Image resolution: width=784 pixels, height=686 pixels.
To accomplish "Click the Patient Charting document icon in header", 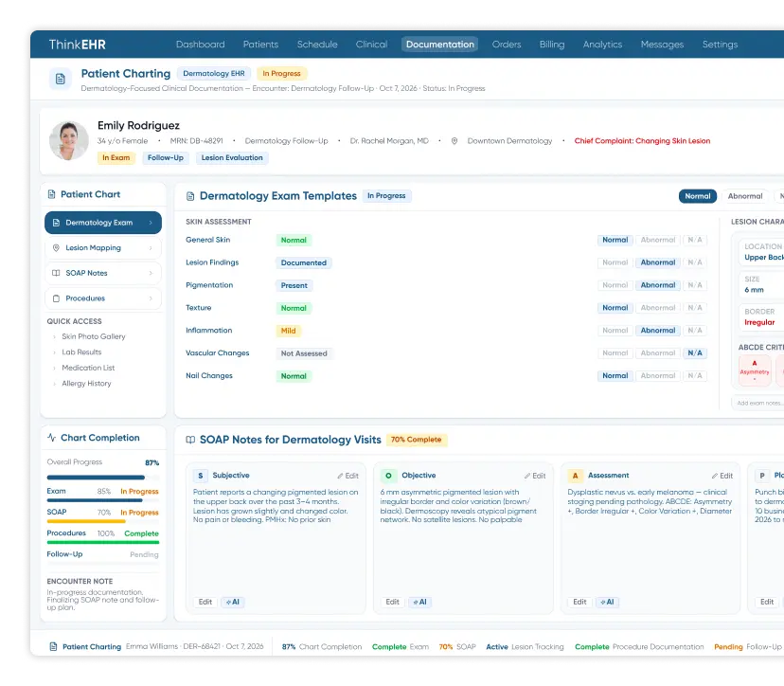I will pyautogui.click(x=60, y=79).
